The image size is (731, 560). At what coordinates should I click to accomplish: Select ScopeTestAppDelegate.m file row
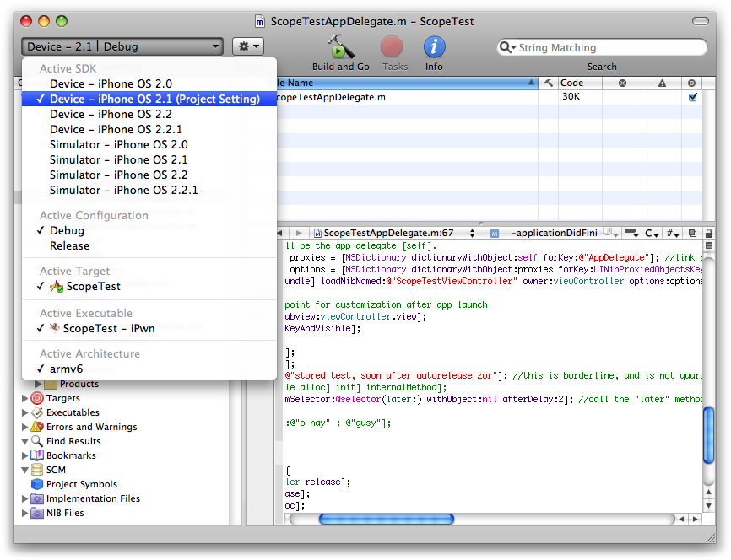tap(490, 97)
